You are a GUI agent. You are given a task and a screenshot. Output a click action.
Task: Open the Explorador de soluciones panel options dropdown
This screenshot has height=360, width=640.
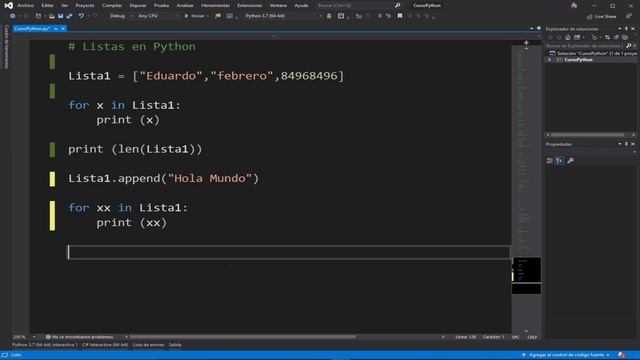[x=620, y=29]
